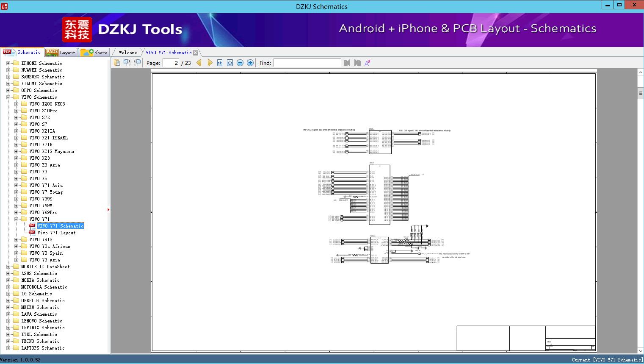
Task: Click the find previous icon
Action: [x=347, y=63]
